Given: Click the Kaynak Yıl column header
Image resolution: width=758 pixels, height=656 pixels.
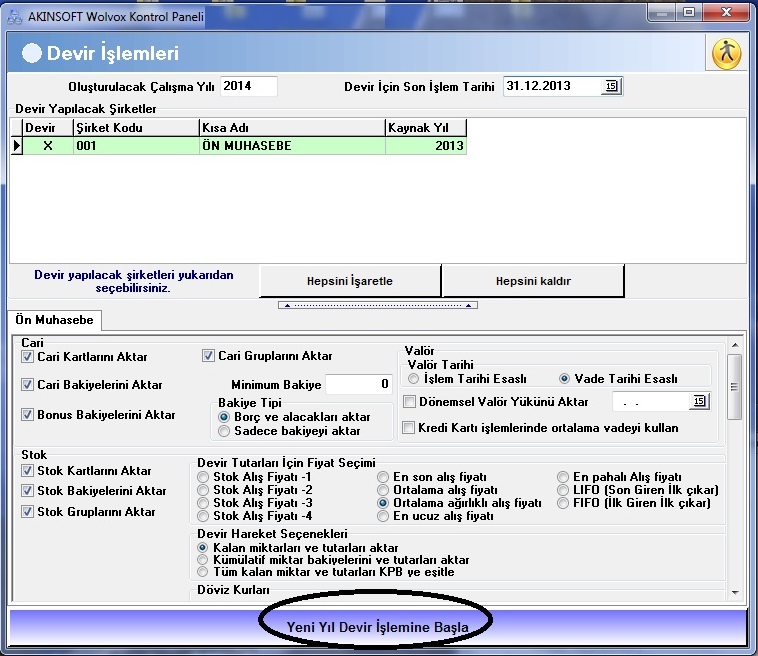Looking at the screenshot, I should coord(426,128).
